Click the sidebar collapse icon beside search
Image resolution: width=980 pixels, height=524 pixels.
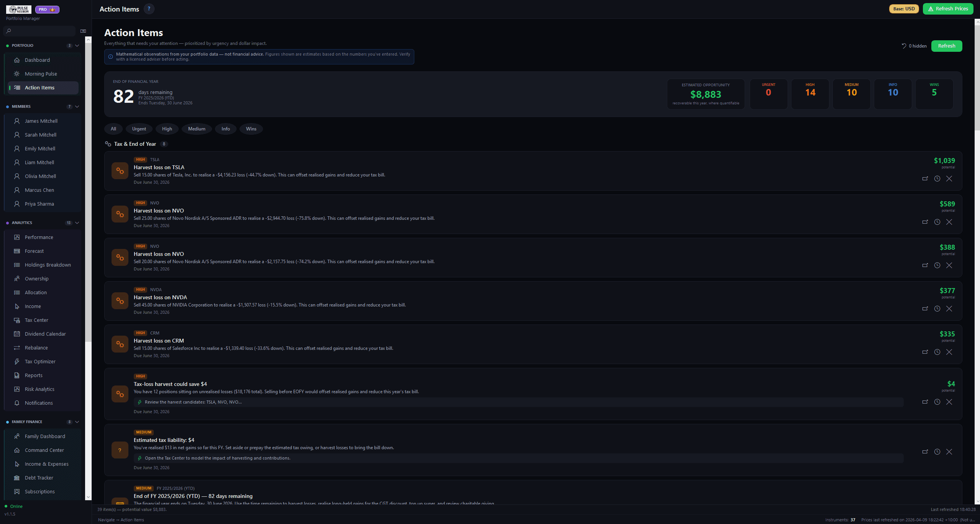pyautogui.click(x=83, y=31)
